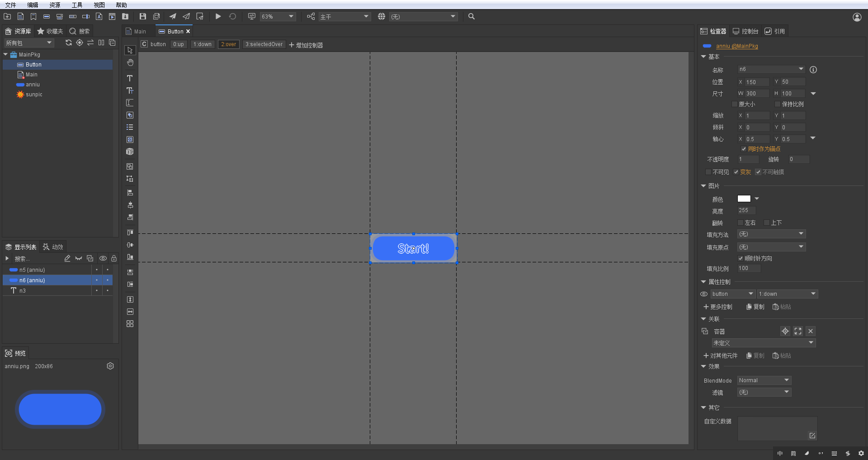Select controller page 3:selectedOver
The image size is (868, 460).
(x=264, y=44)
